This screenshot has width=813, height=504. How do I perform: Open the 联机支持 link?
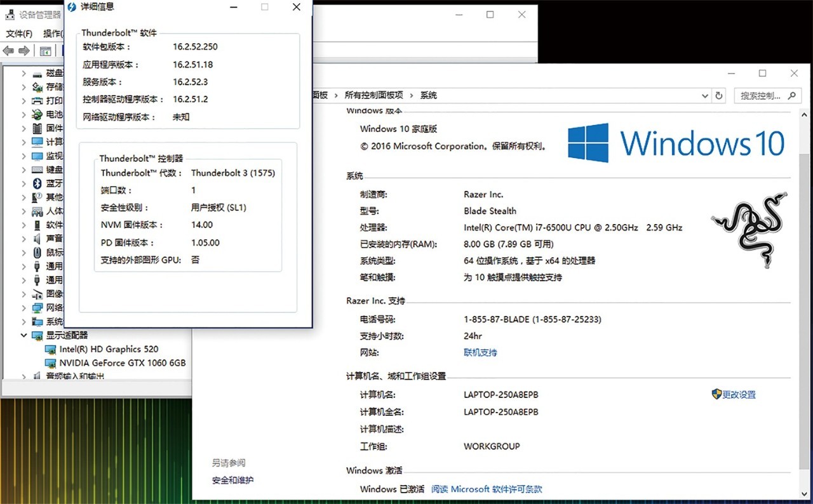(480, 352)
